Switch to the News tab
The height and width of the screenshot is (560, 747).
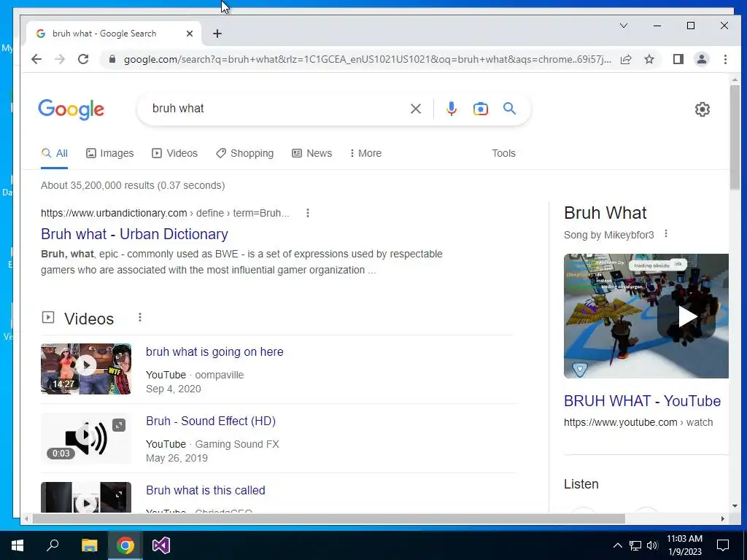tap(312, 153)
